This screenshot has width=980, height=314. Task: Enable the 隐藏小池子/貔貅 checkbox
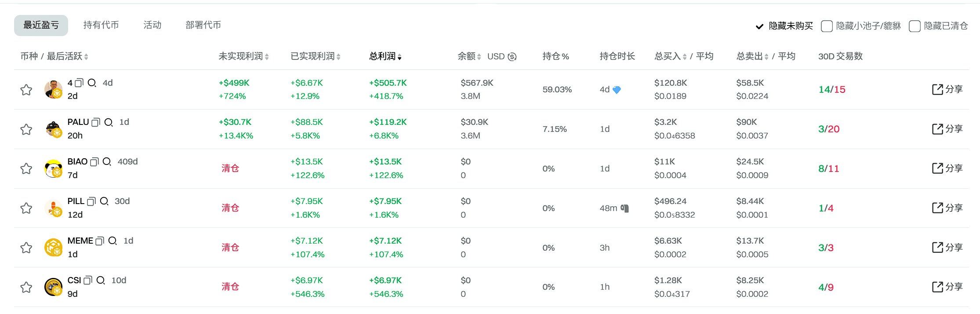(x=827, y=26)
